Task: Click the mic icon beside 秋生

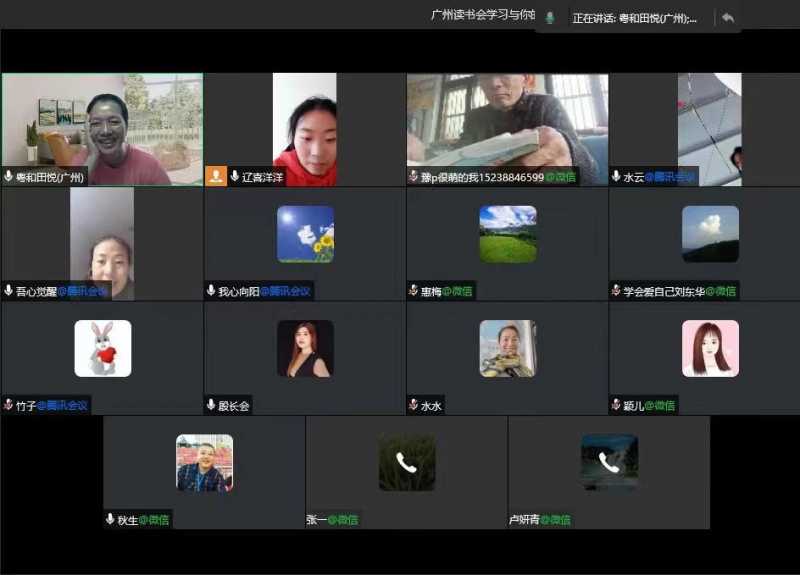Action: (110, 519)
